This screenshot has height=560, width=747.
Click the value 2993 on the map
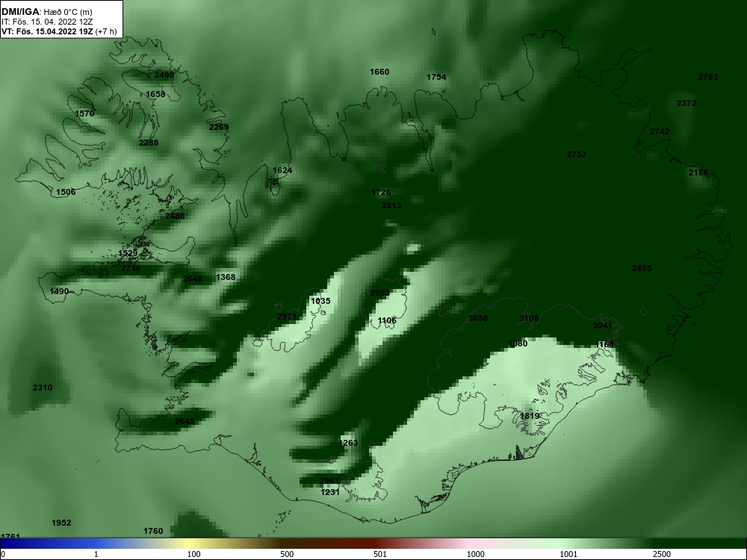pyautogui.click(x=380, y=293)
